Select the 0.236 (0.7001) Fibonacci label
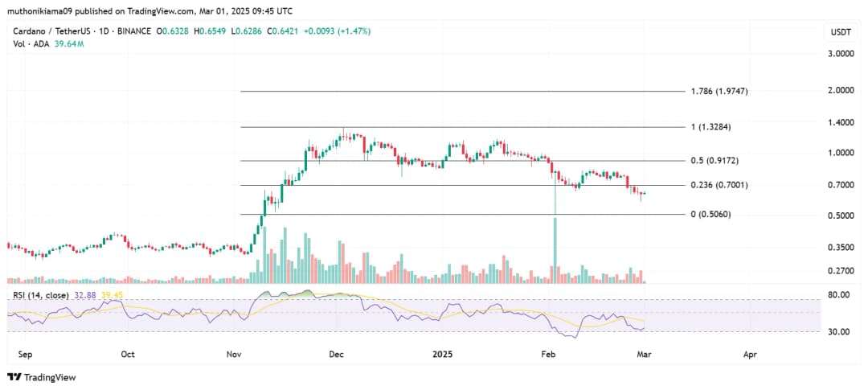 coord(720,186)
